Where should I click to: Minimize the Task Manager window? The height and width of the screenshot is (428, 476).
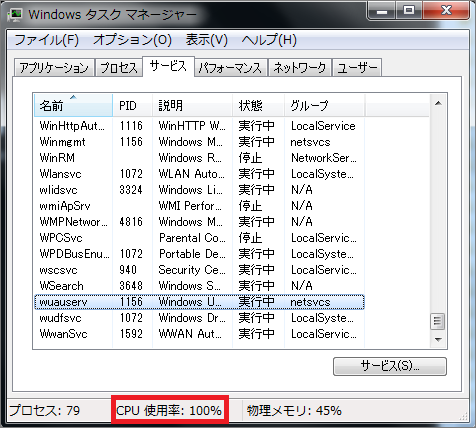click(x=382, y=11)
